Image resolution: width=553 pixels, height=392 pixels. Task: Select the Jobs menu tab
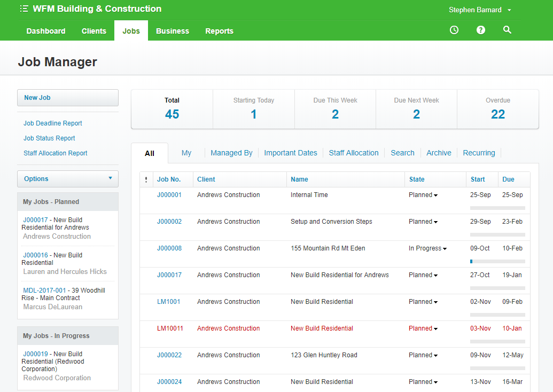point(131,31)
